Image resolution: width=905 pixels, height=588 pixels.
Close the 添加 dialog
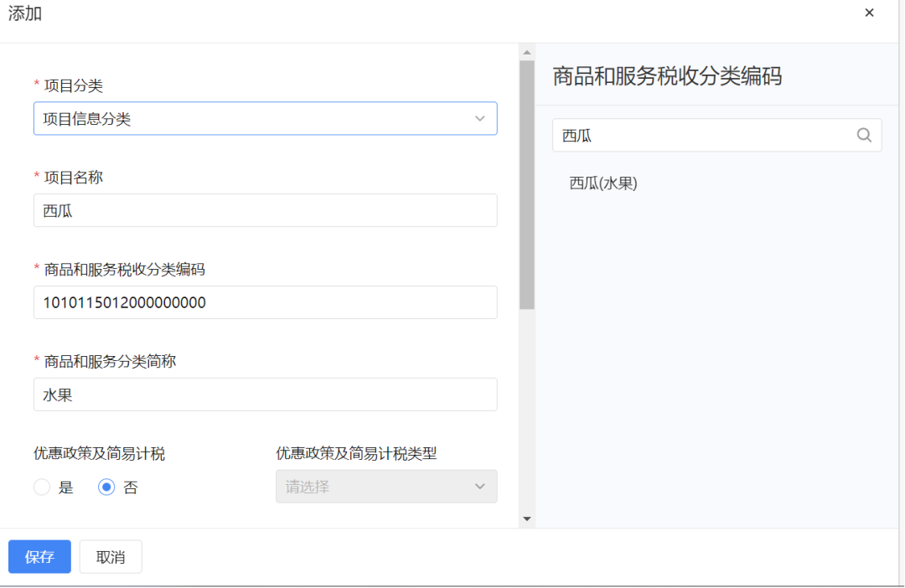pos(869,13)
